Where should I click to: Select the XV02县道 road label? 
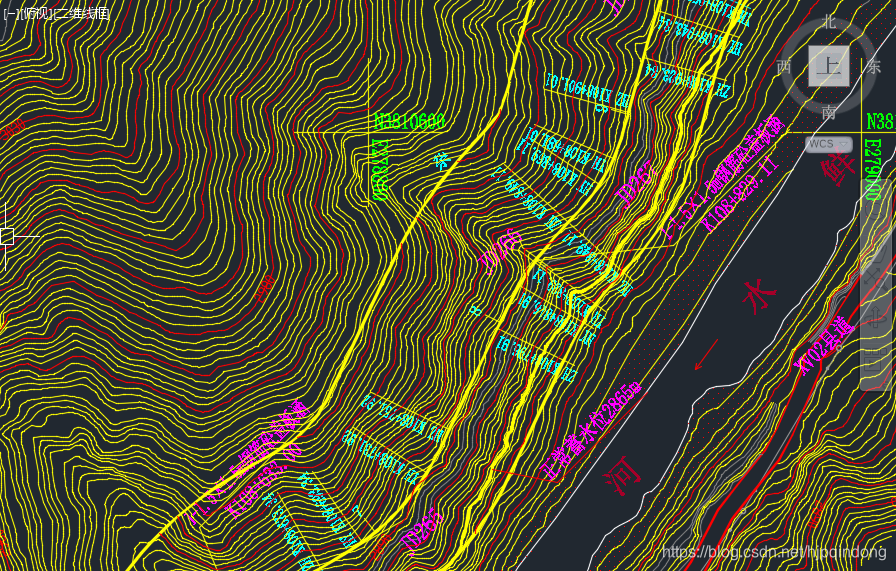coord(826,345)
